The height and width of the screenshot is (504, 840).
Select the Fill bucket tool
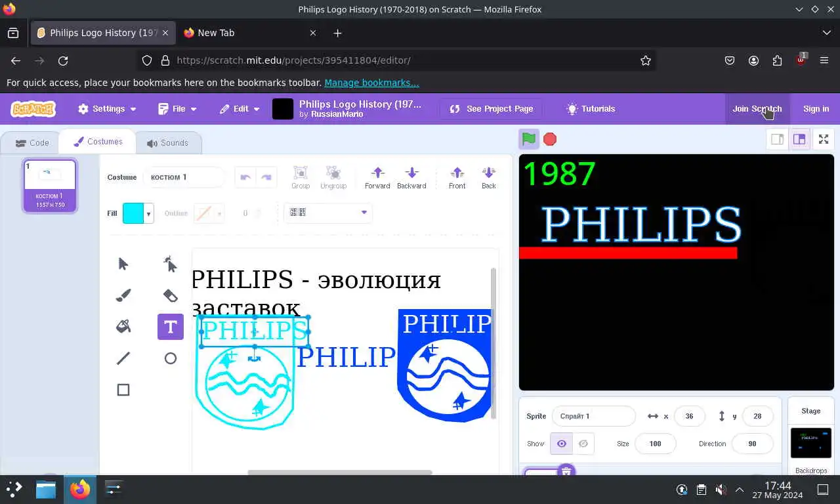point(123,327)
